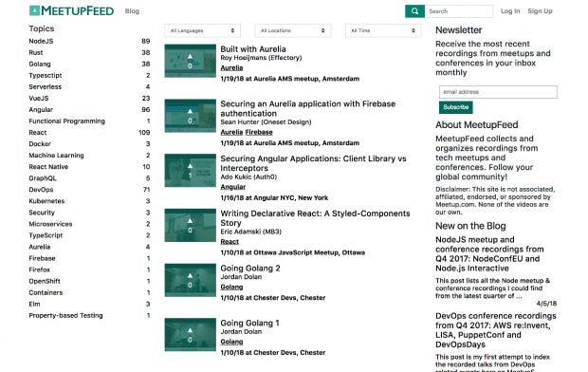Click the Subscribe button
The height and width of the screenshot is (372, 588).
(x=455, y=107)
